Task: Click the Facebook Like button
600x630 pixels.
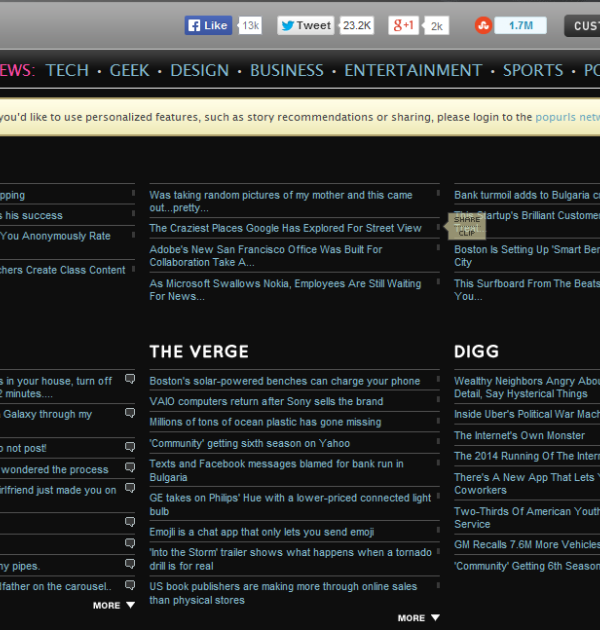Action: (208, 26)
